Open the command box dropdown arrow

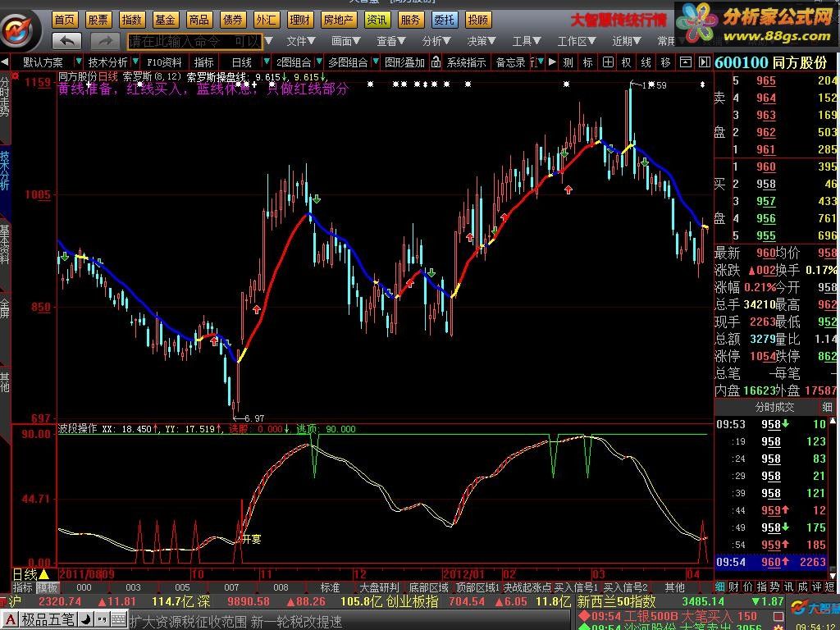269,41
